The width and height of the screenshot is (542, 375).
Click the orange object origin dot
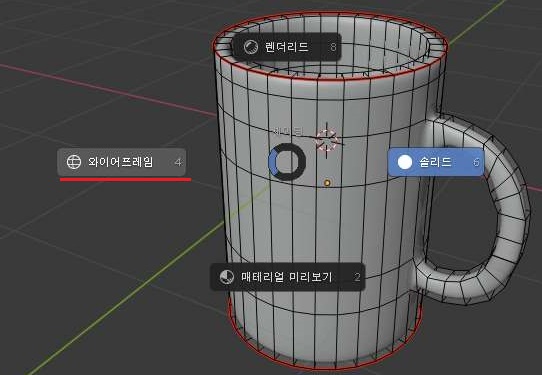[327, 182]
